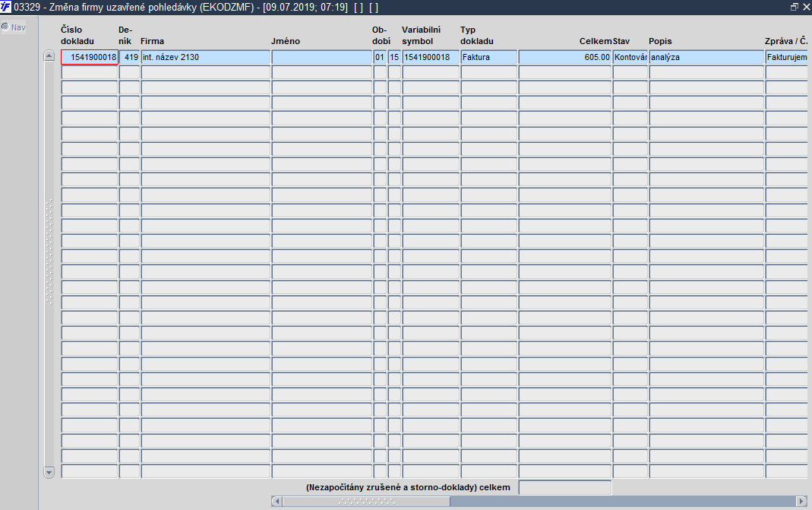Click the Celkem cell showing 605.00
The height and width of the screenshot is (510, 812).
[565, 57]
